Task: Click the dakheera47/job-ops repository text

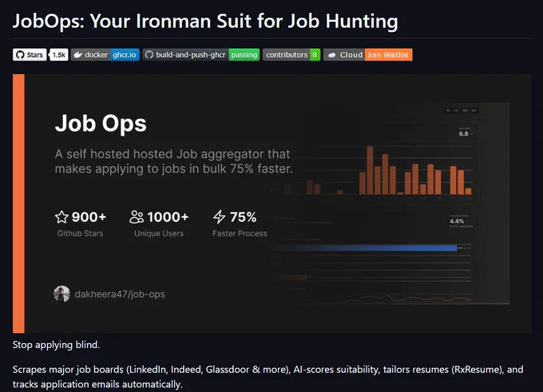Action: (120, 295)
